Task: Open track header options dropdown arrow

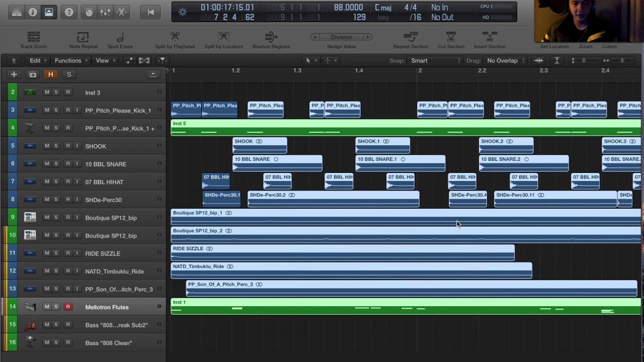Action: pyautogui.click(x=153, y=74)
